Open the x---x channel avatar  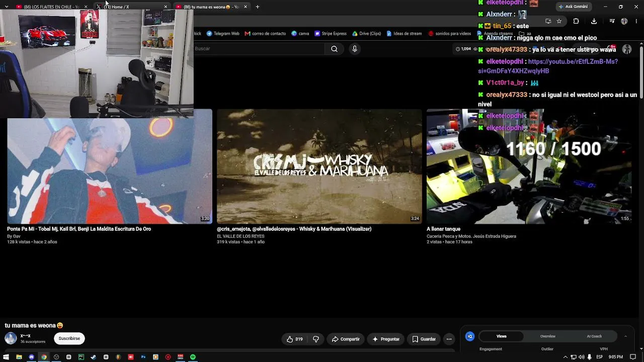pos(11,338)
